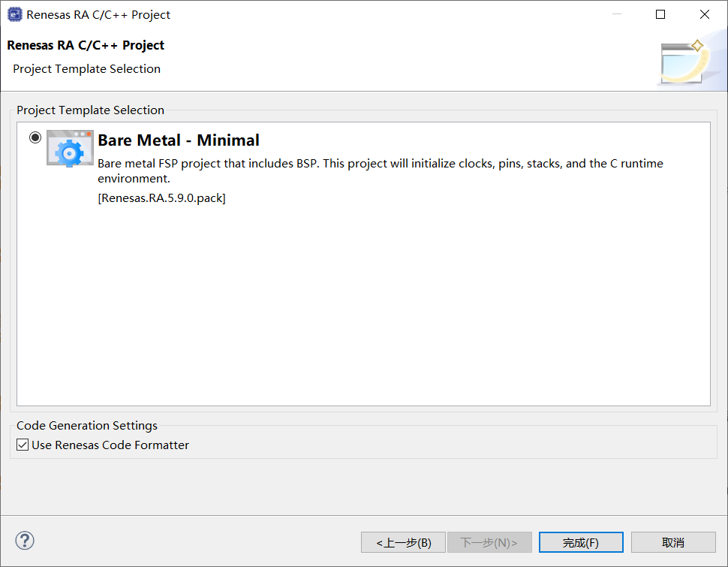Finish the wizard with 完成(F)
Image resolution: width=728 pixels, height=567 pixels.
581,542
